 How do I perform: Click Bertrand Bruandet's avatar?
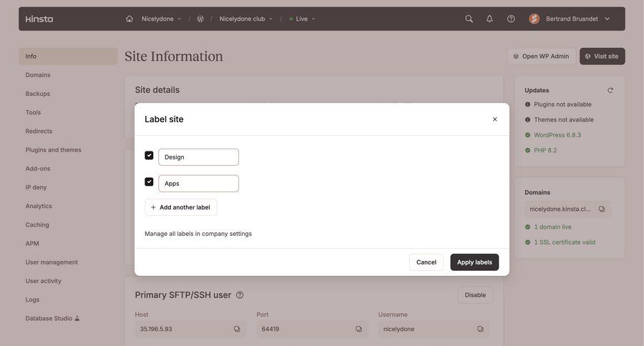click(535, 19)
